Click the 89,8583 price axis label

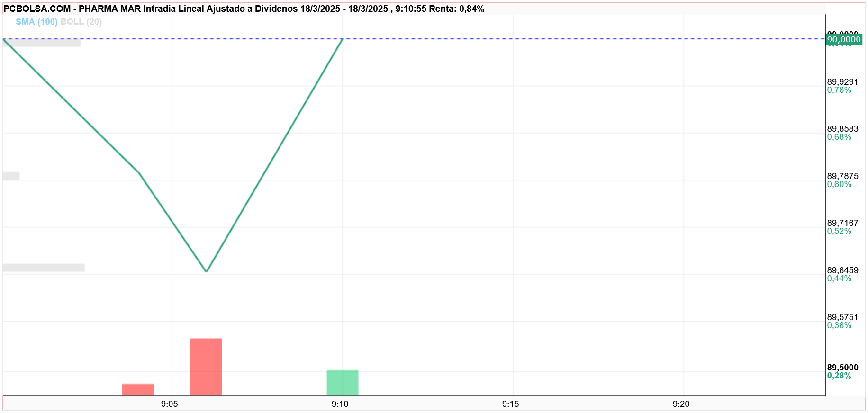click(x=842, y=129)
